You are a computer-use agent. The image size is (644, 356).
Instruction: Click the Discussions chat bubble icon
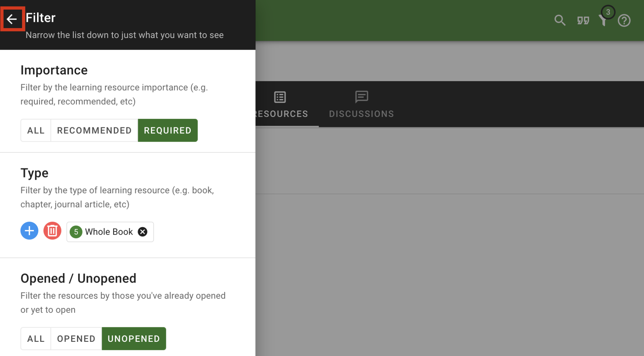tap(361, 96)
